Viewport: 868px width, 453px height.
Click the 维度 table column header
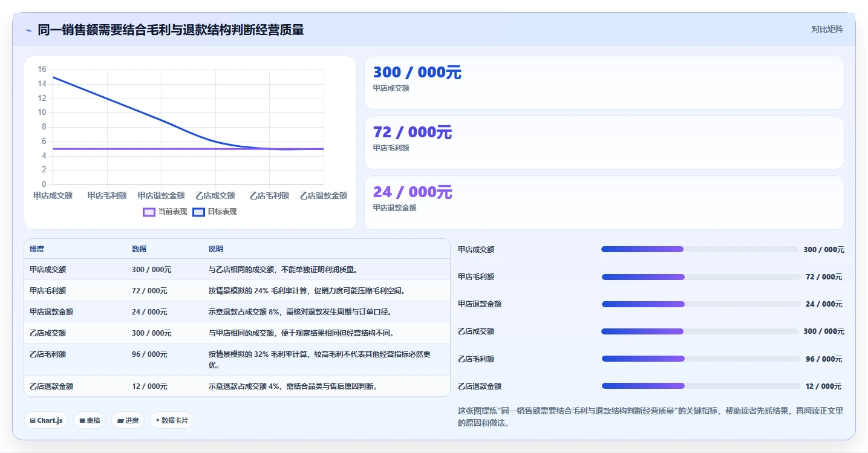pos(37,249)
